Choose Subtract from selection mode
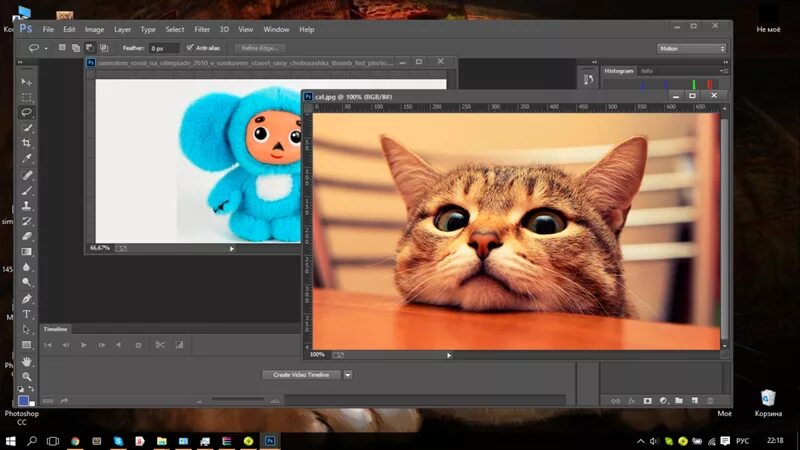Viewport: 800px width, 450px height. pos(90,47)
